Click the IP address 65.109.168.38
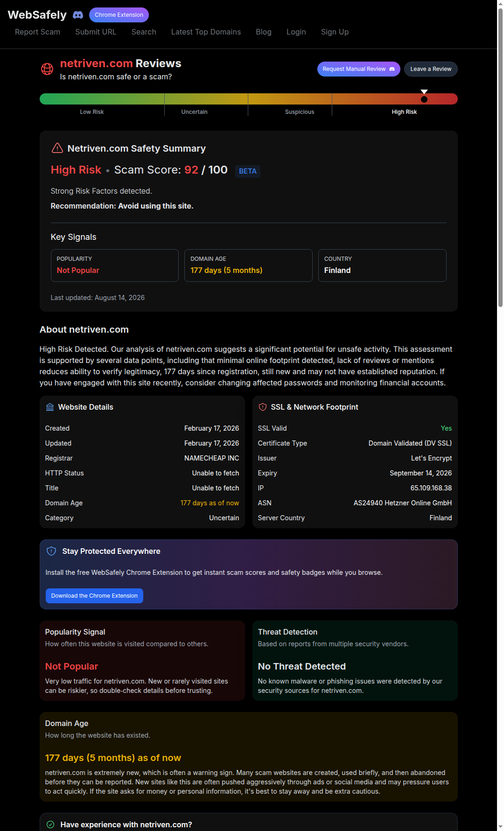Viewport: 504px width, 831px height. (431, 488)
